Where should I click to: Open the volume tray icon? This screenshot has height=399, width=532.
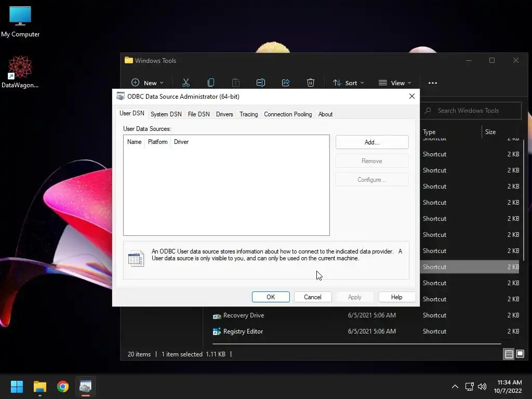[482, 387]
